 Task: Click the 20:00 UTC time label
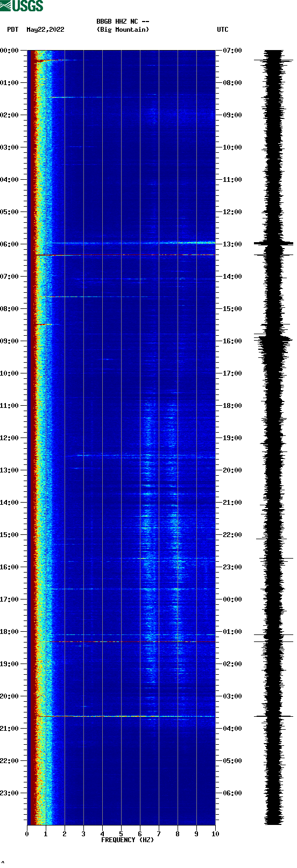pos(232,470)
